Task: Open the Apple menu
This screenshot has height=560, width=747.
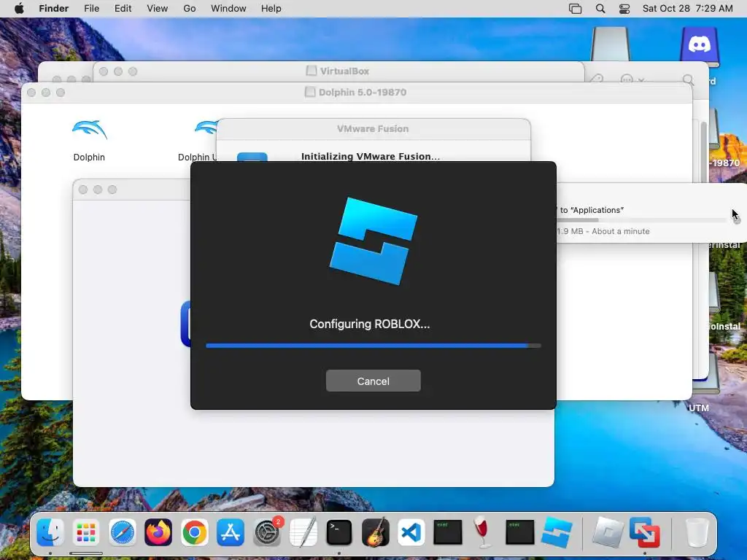Action: click(19, 9)
